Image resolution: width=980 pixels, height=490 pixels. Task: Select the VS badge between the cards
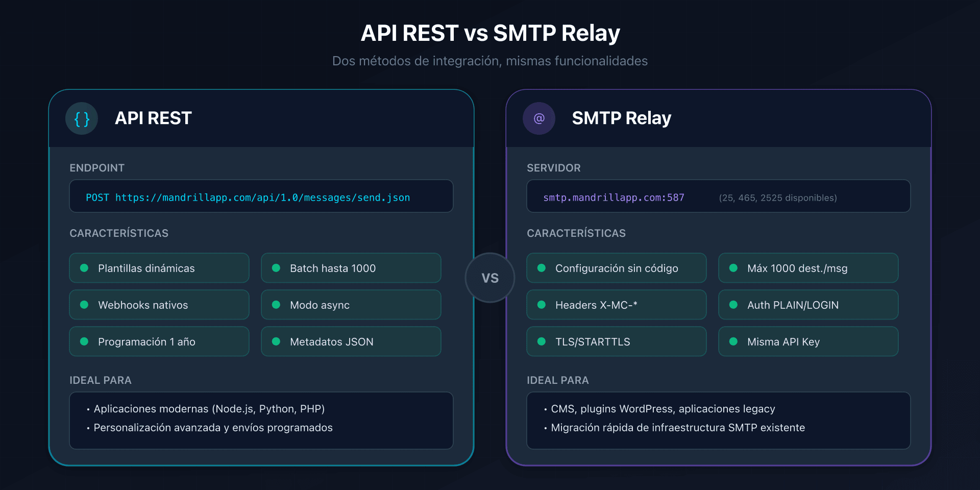[490, 277]
